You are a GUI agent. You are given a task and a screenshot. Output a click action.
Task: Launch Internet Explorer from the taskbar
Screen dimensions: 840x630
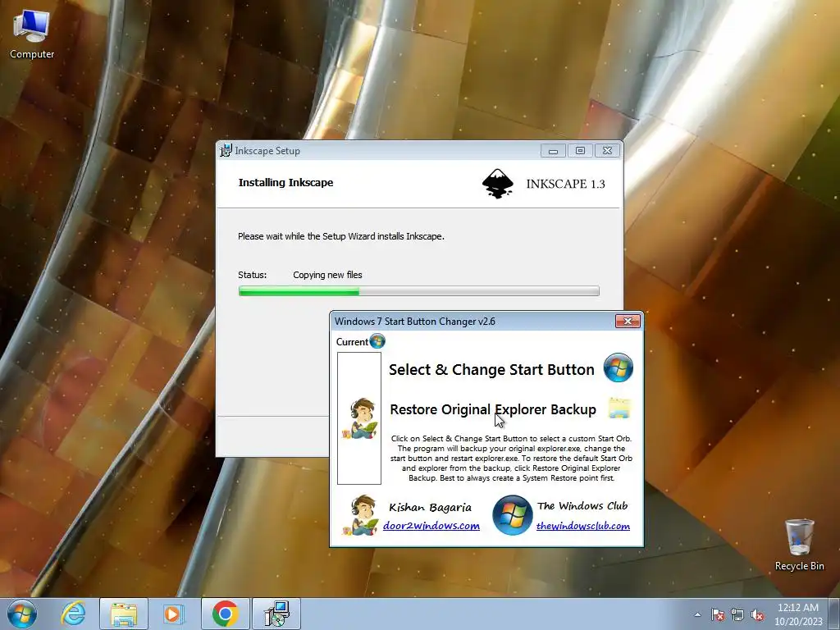[73, 614]
